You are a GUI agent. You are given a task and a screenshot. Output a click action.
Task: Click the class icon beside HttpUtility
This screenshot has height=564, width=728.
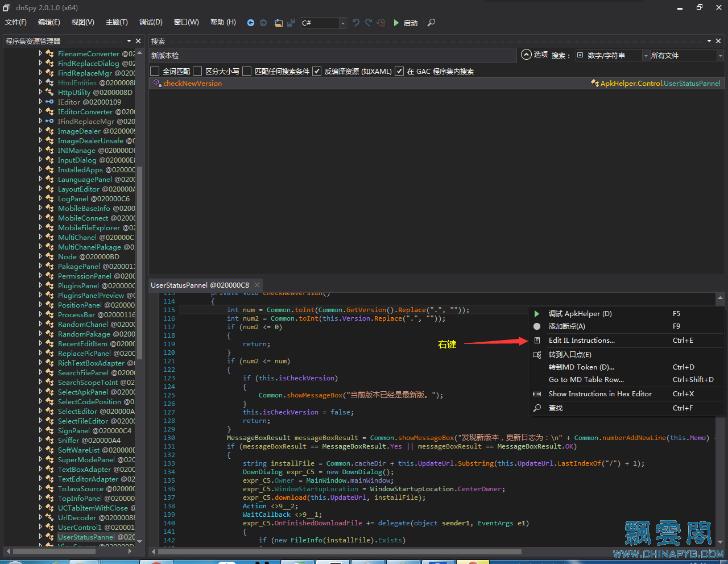pos(50,92)
